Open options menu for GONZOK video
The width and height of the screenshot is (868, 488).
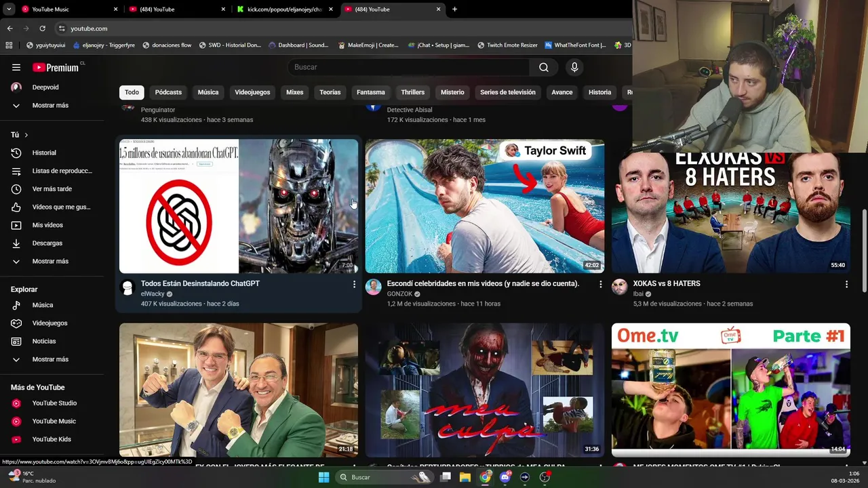pyautogui.click(x=600, y=285)
